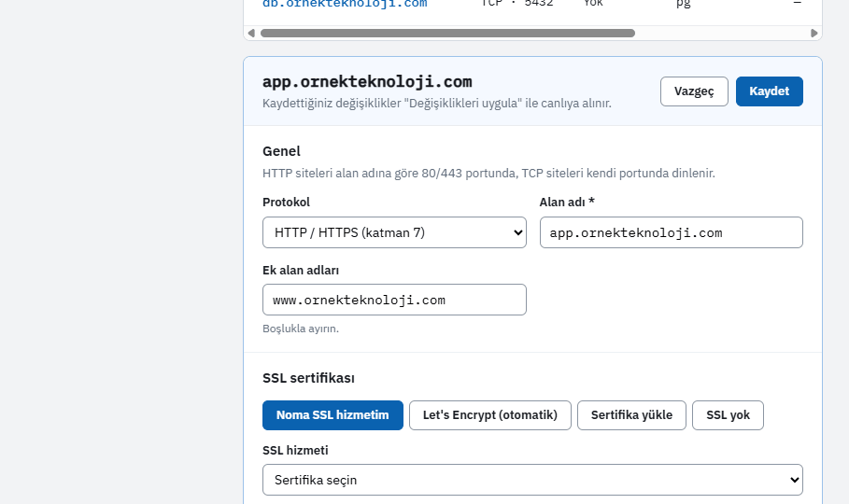Image resolution: width=849 pixels, height=504 pixels.
Task: Open the Protokol dropdown
Action: coord(394,232)
